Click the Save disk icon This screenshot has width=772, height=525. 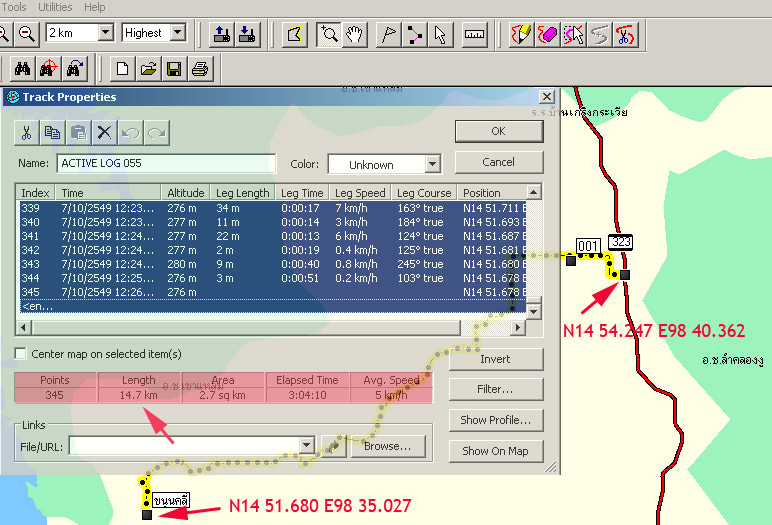[x=173, y=69]
